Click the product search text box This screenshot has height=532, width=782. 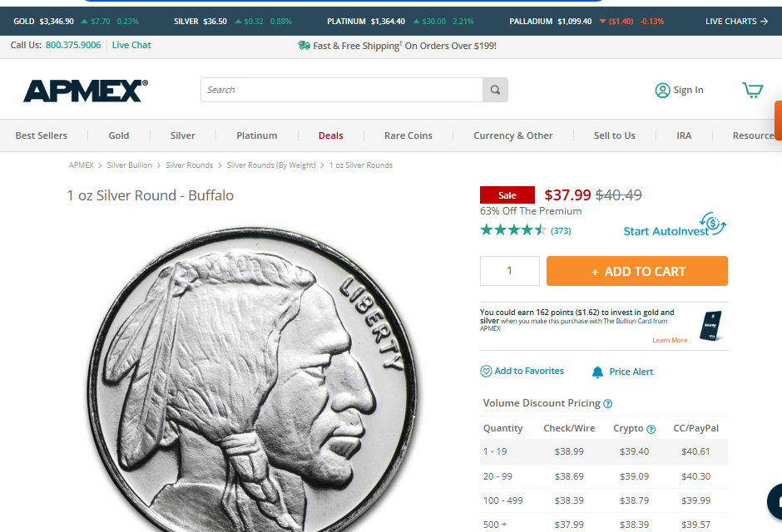[x=342, y=90]
